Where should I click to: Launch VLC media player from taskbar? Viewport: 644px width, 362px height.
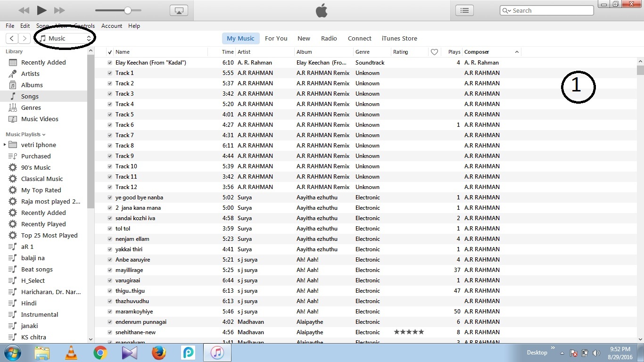click(71, 353)
